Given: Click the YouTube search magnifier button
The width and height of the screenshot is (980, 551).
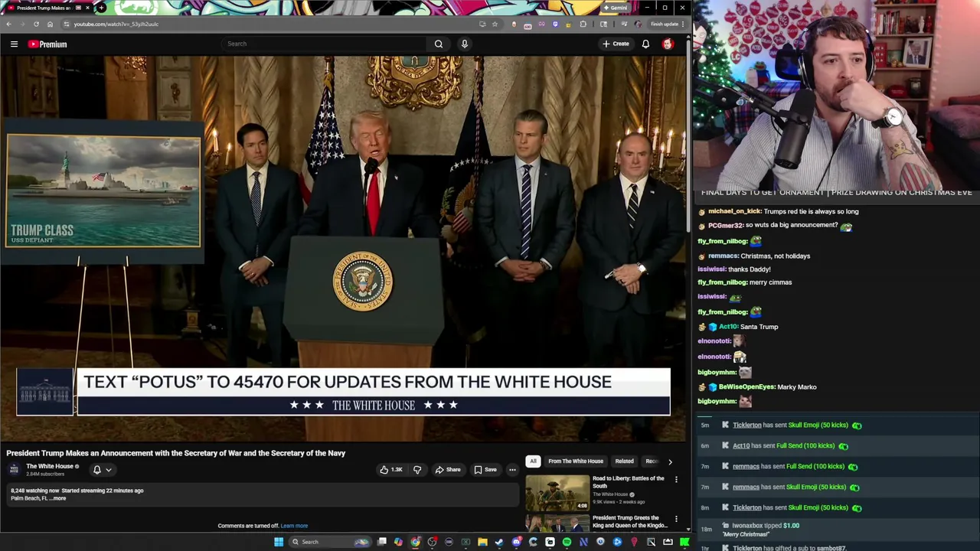Looking at the screenshot, I should pos(439,44).
